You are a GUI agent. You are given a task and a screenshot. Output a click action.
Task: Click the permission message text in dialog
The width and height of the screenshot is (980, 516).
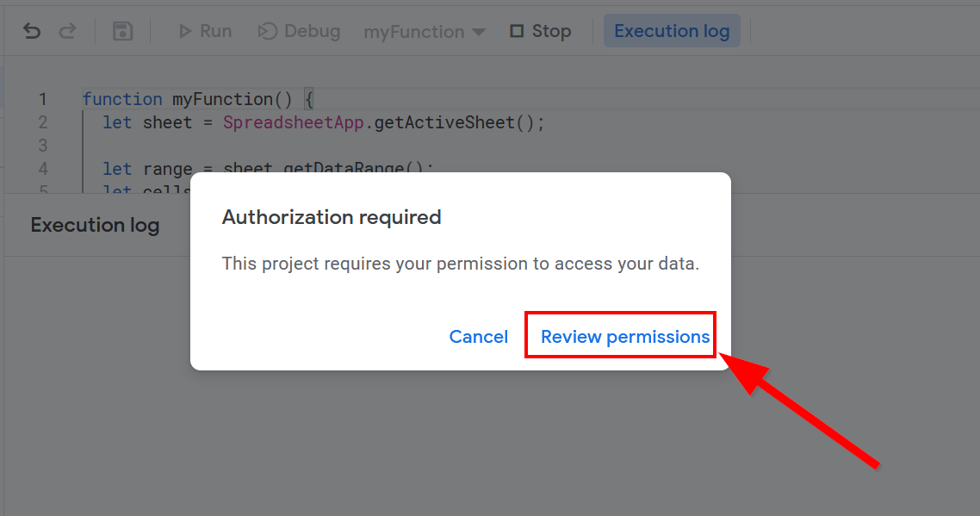pyautogui.click(x=461, y=264)
